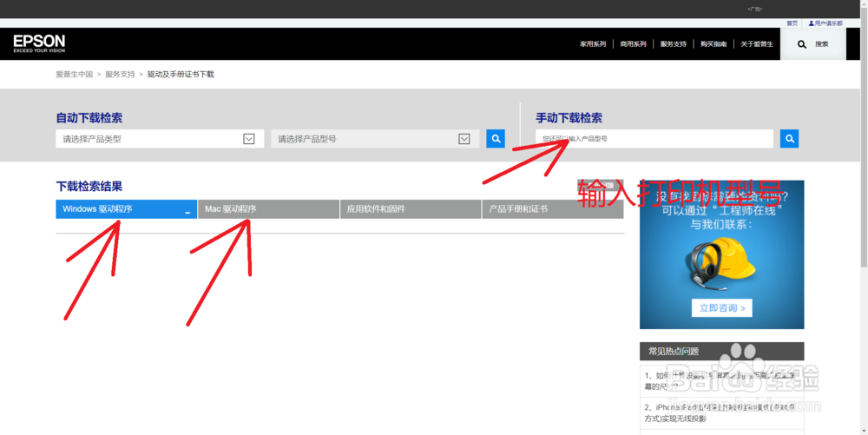This screenshot has height=435, width=868.
Task: Go to 爱普生中国 breadcrumb
Action: tap(74, 74)
